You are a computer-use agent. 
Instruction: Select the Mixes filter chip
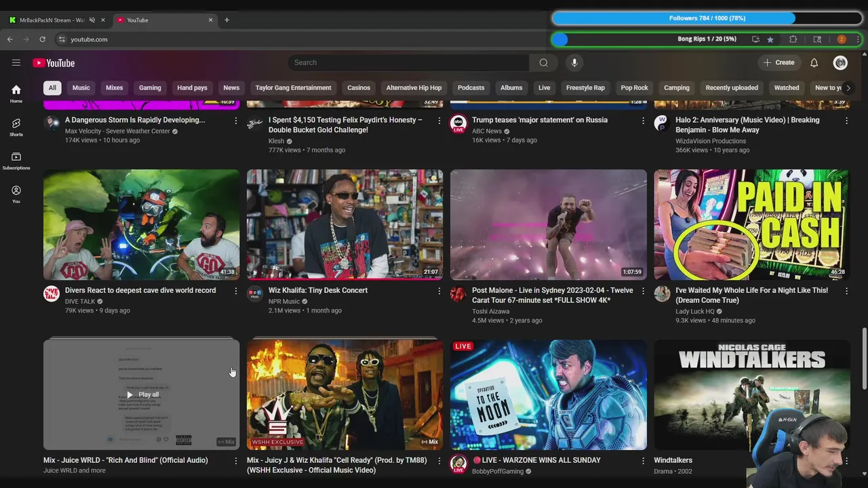(x=115, y=87)
